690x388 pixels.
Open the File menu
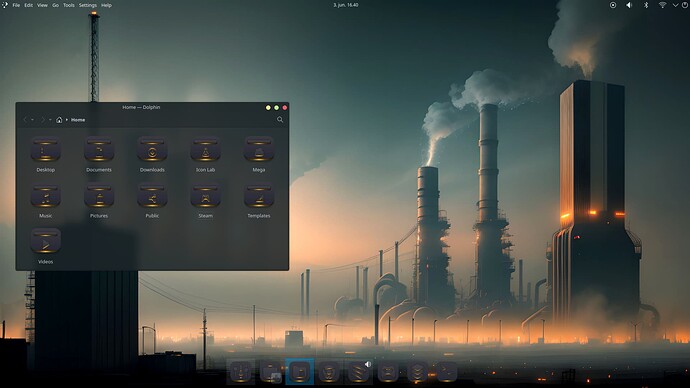16,5
